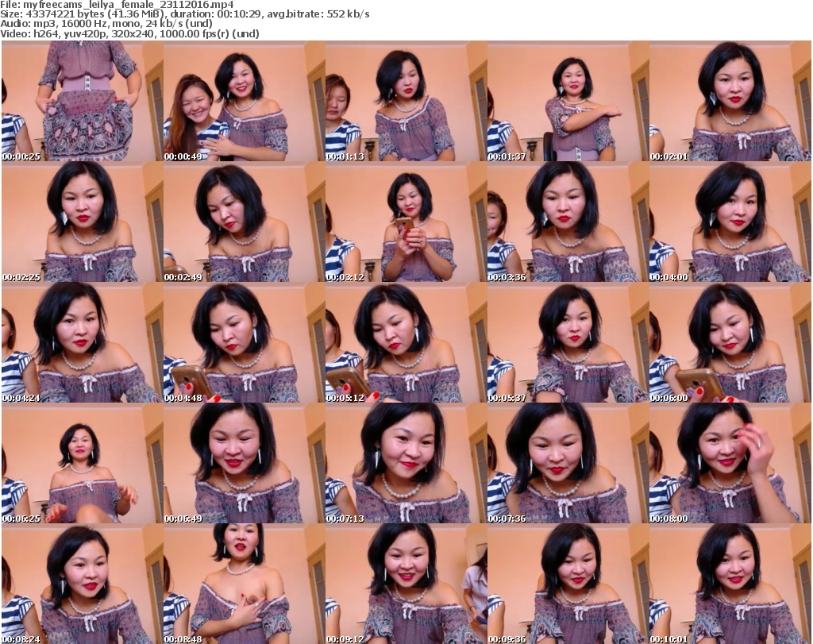This screenshot has height=644, width=813.
Task: Select thumbnail frame at 00:03:36
Action: (568, 222)
